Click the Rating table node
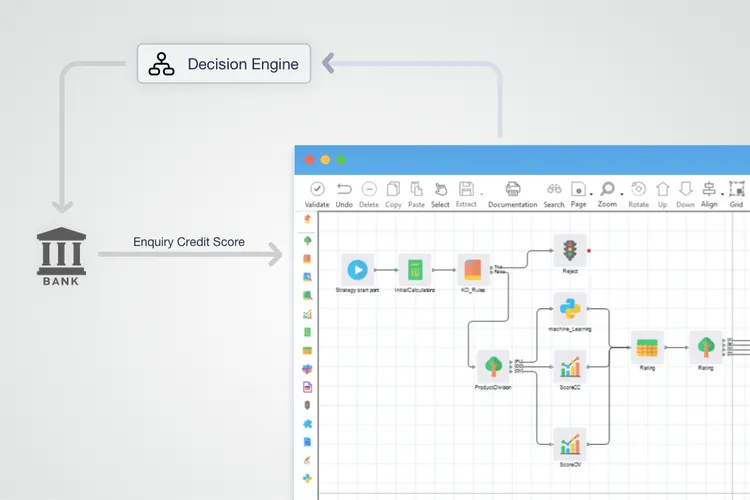The height and width of the screenshot is (500, 750). [647, 346]
